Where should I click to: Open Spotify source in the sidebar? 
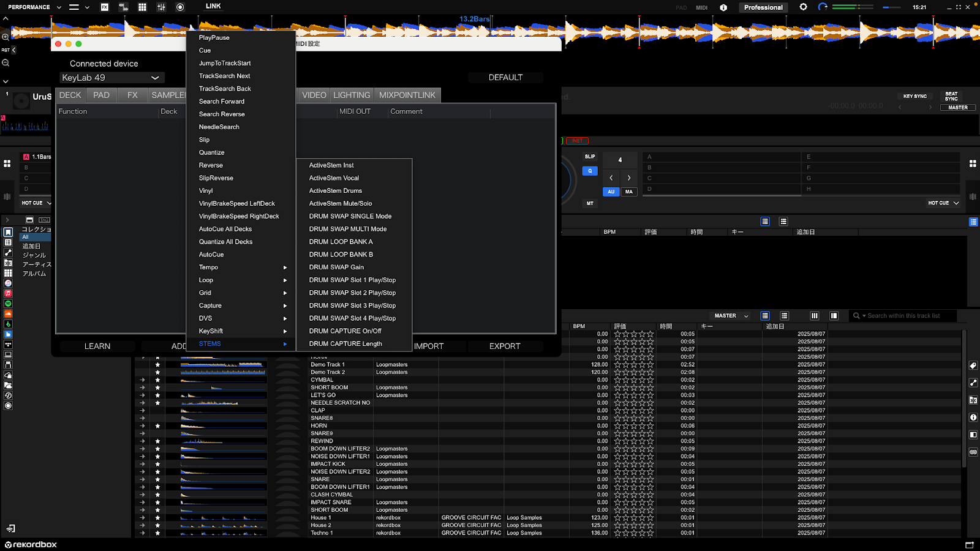[8, 304]
